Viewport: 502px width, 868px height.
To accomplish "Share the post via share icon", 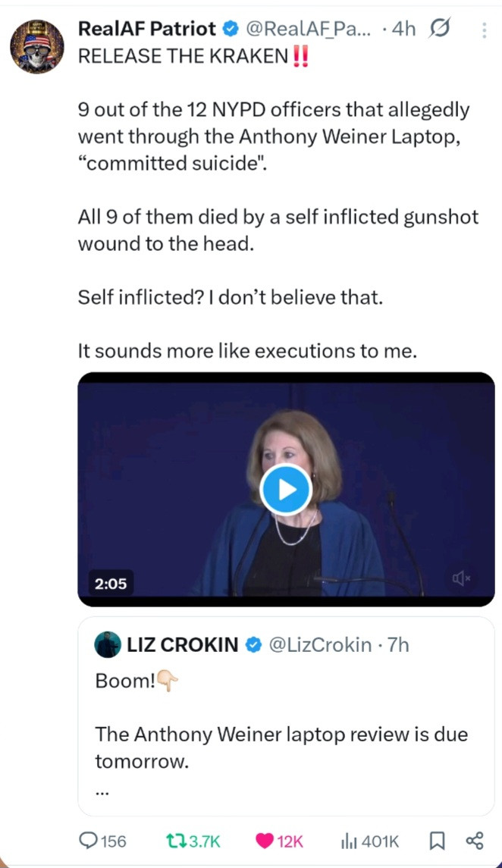I will [475, 840].
